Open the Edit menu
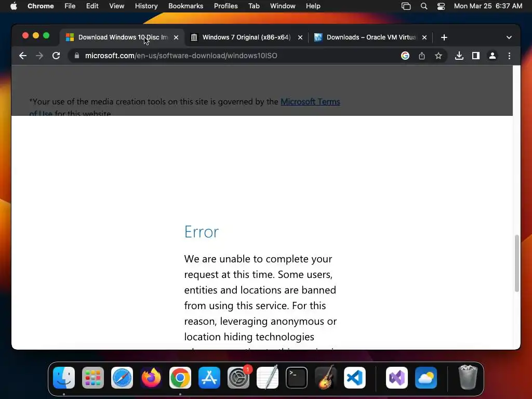The image size is (532, 399). pos(92,6)
